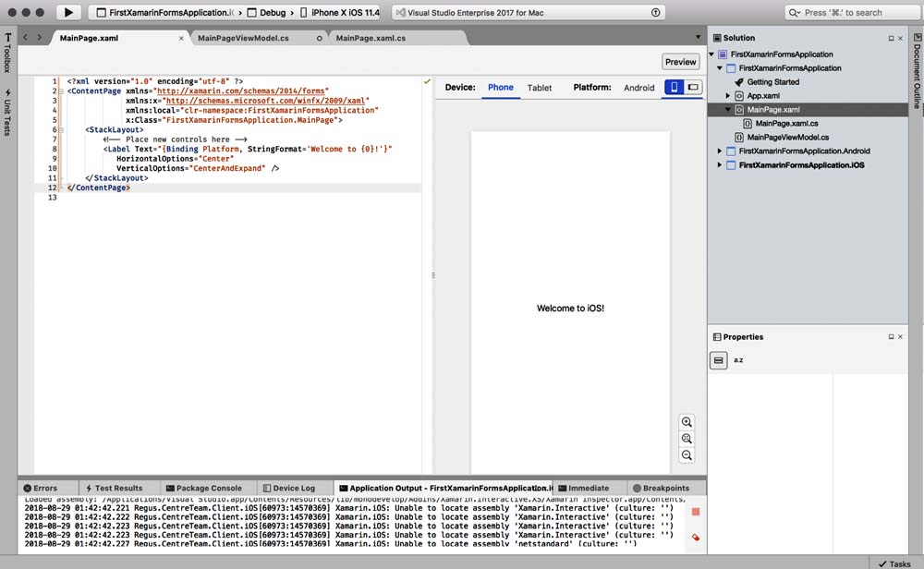Clear the application output console

click(696, 537)
